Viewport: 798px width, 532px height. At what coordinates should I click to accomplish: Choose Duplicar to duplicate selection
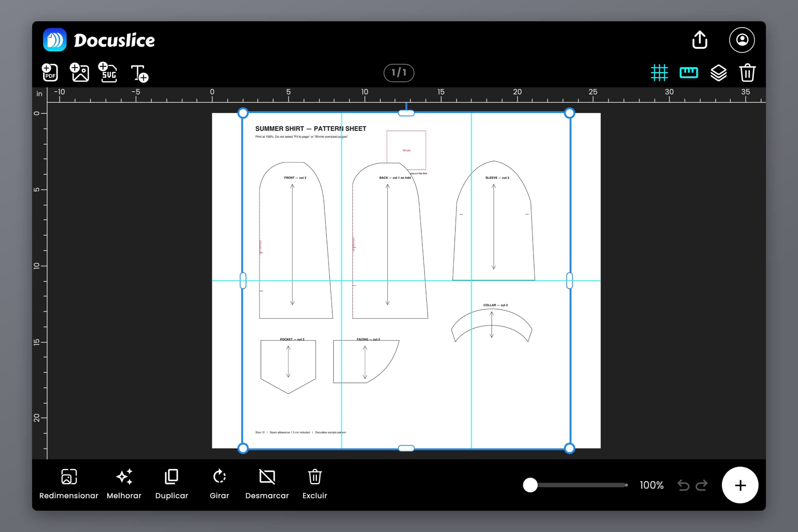click(x=172, y=484)
